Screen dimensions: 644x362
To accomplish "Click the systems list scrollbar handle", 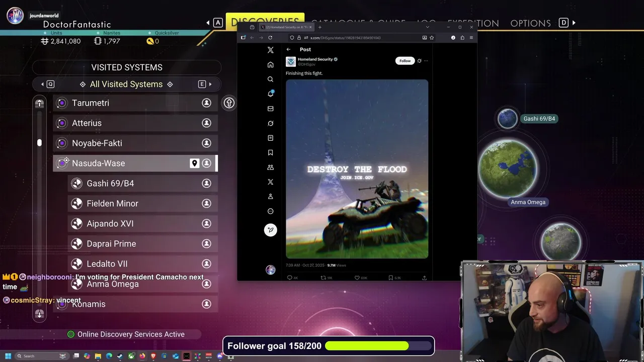I will click(39, 143).
